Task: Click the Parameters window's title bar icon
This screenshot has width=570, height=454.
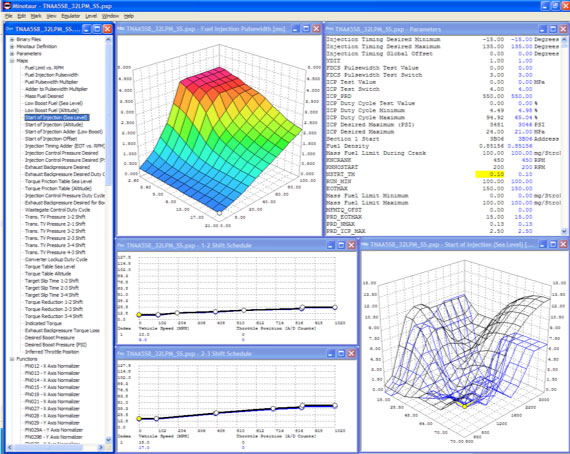Action: coord(330,29)
